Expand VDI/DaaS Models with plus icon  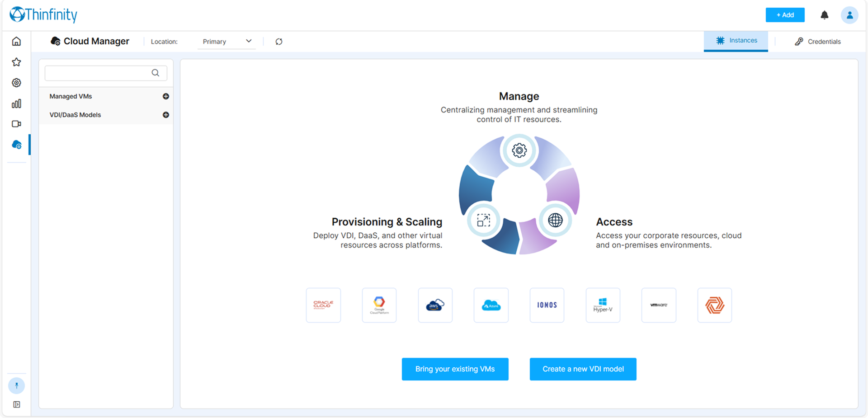tap(166, 115)
